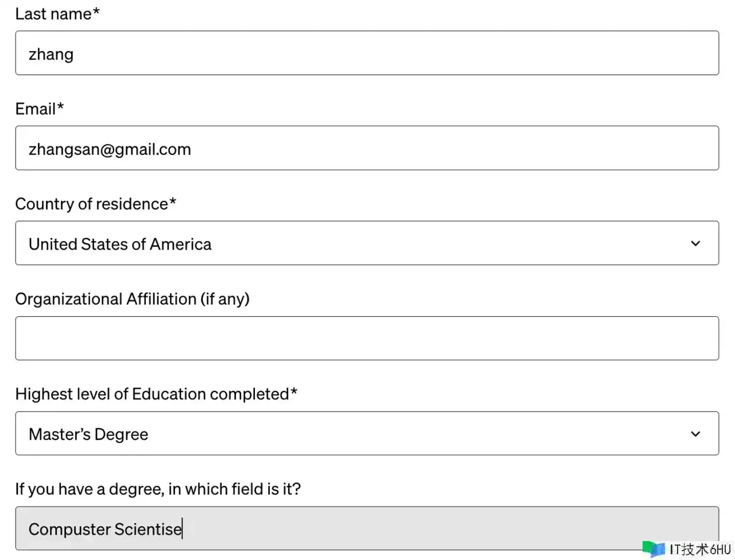Select the 'United States of America' value text

pos(120,244)
